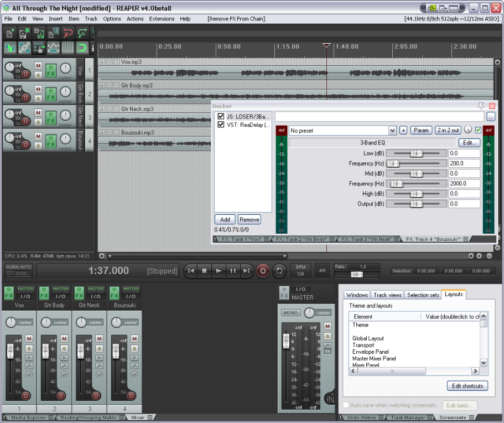Select FX: Track 2 "Gtr Body" tab

point(302,239)
